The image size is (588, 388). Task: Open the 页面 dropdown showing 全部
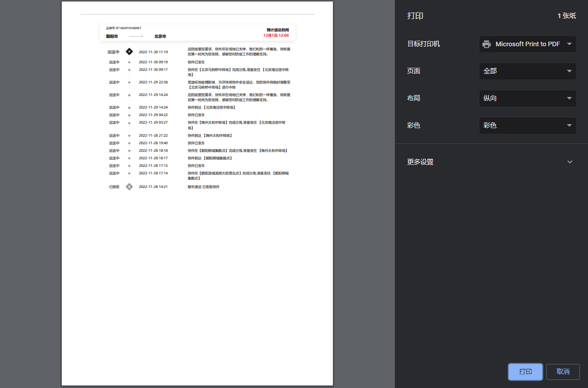pos(527,71)
